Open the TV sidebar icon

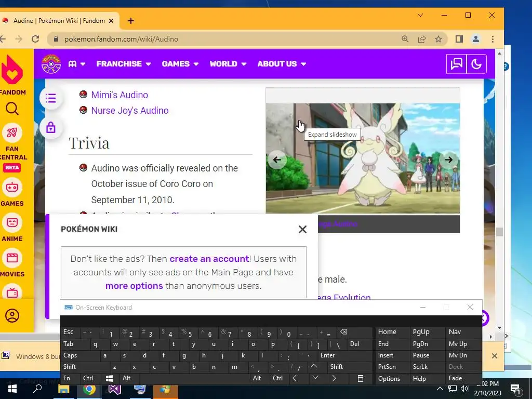12,291
